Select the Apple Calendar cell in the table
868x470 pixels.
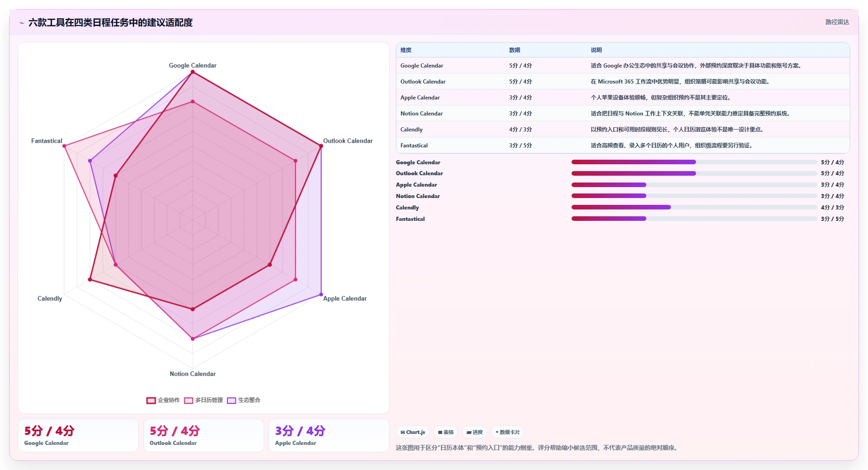(420, 98)
